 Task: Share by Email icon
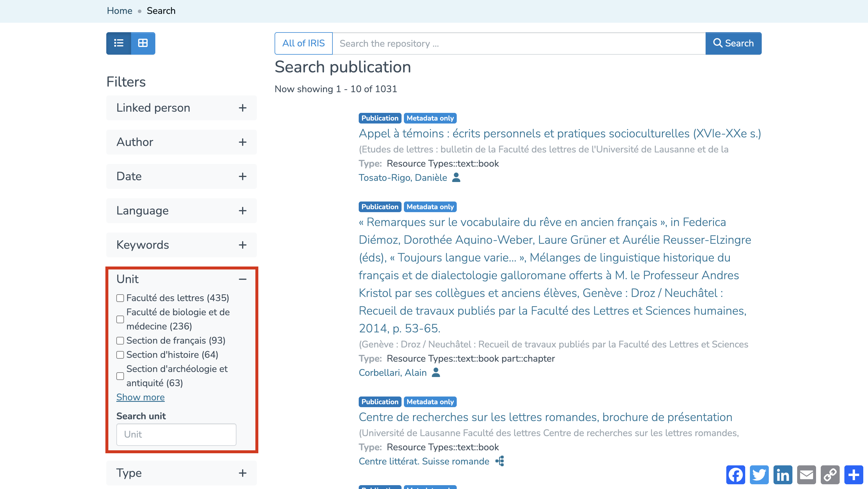(x=806, y=475)
